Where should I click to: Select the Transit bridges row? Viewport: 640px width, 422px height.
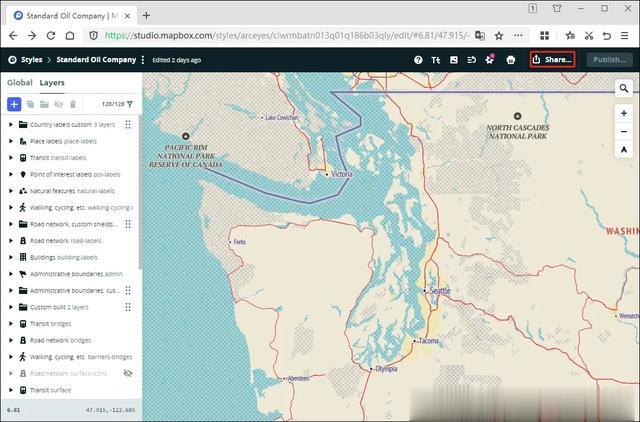pos(70,324)
